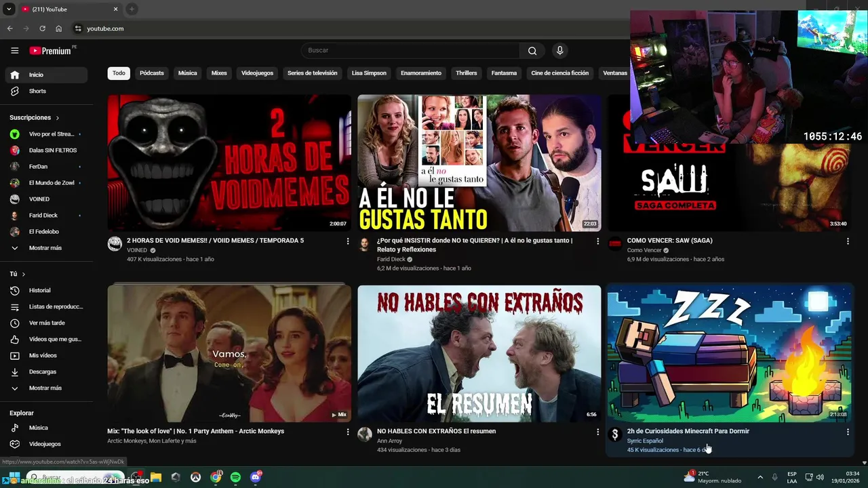Open options for Farid Dieck video

pos(597,241)
